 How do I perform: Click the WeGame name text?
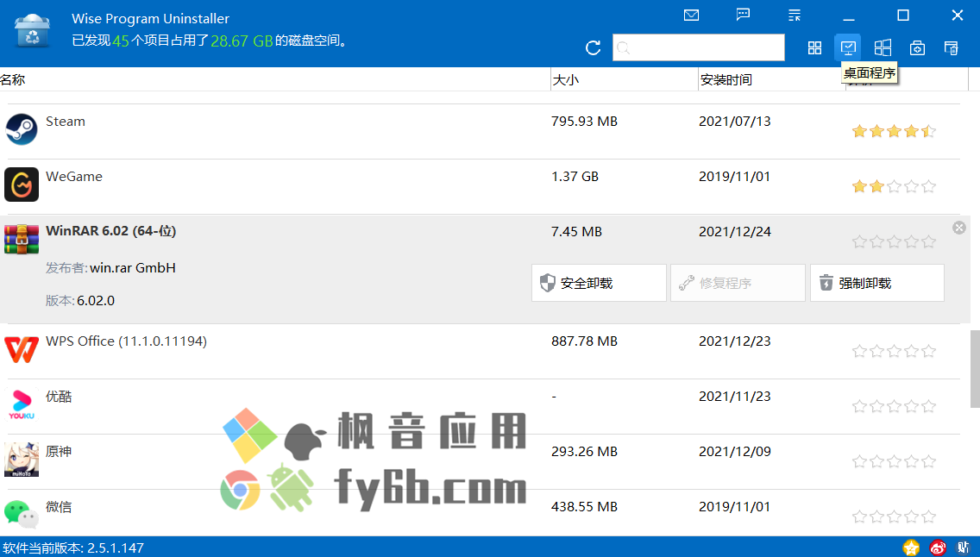pyautogui.click(x=73, y=176)
